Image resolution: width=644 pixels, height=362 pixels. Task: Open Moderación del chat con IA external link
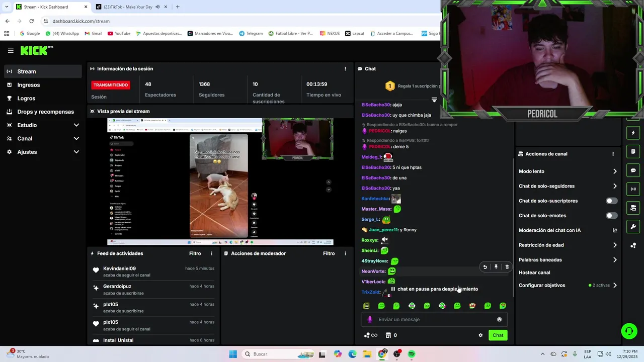(615, 230)
